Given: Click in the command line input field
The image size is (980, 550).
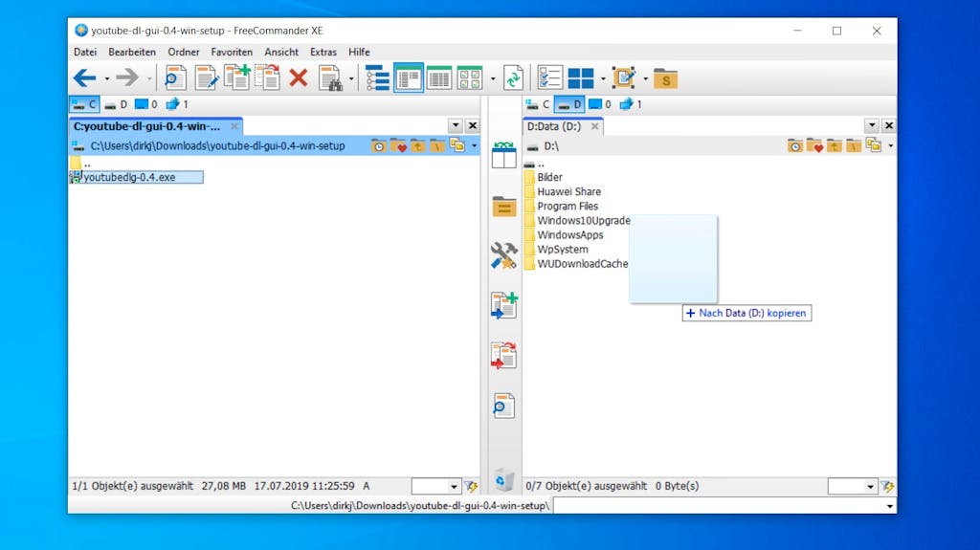Looking at the screenshot, I should click(x=718, y=506).
